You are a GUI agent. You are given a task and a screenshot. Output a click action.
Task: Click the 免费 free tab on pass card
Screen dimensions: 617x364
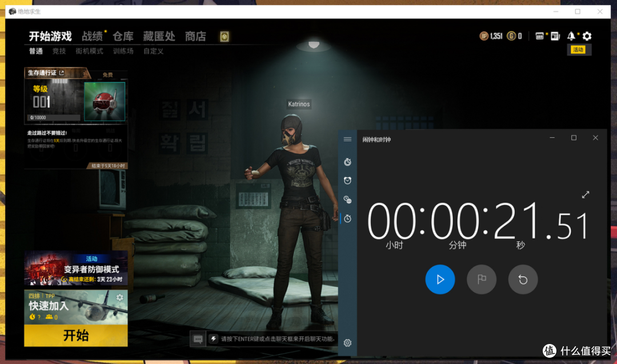point(107,75)
